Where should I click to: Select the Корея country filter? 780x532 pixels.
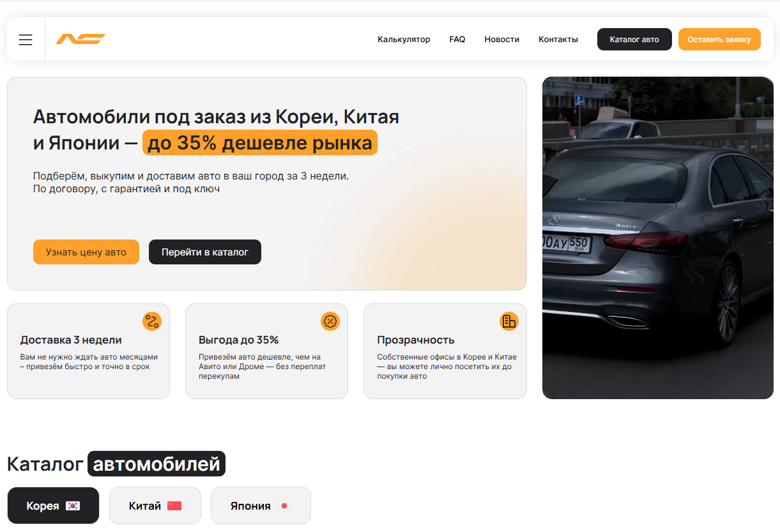point(53,505)
